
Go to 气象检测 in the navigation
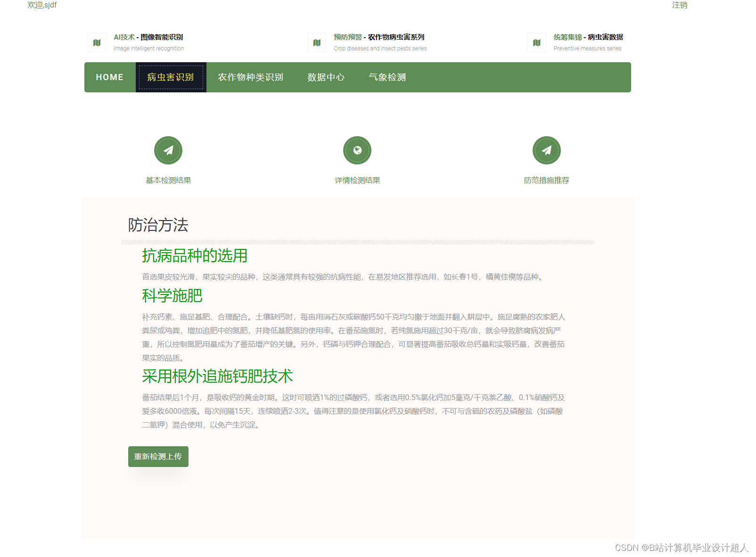tap(387, 77)
